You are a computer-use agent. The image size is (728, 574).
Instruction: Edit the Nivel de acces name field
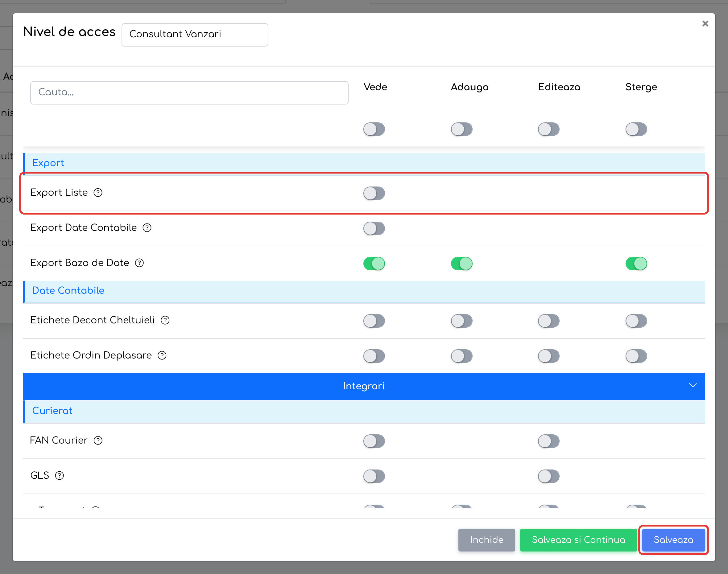point(195,35)
